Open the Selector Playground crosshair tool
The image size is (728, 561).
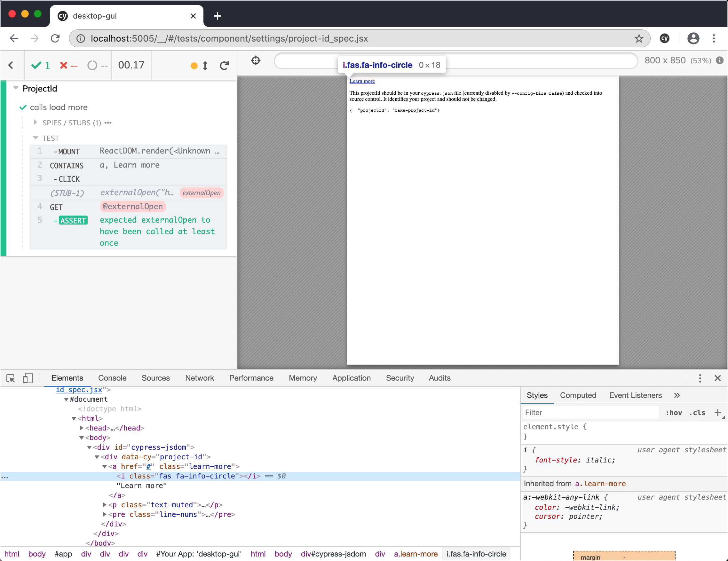[256, 61]
